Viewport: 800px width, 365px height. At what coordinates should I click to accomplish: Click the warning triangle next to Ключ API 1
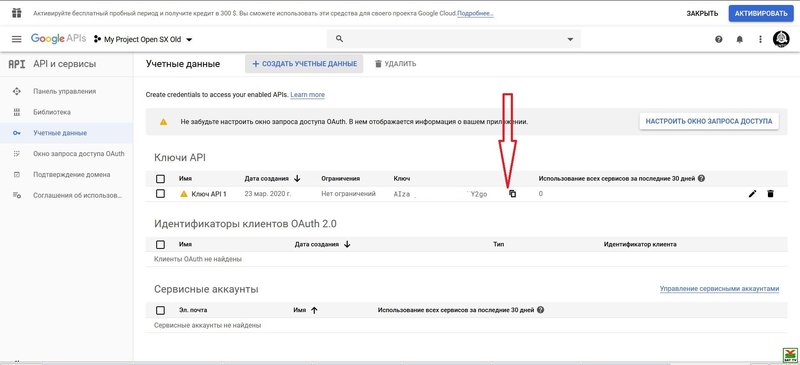(x=184, y=194)
